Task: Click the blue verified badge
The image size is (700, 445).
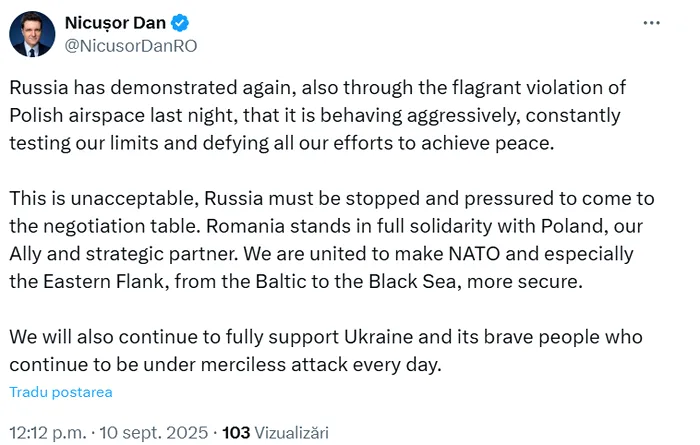Action: coord(180,23)
